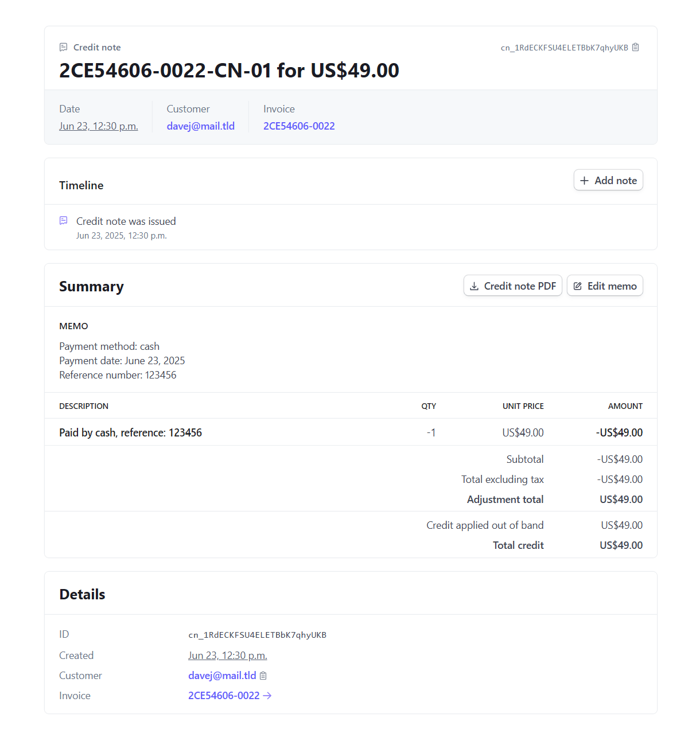
Task: Click the Created date in Details
Action: tap(228, 656)
